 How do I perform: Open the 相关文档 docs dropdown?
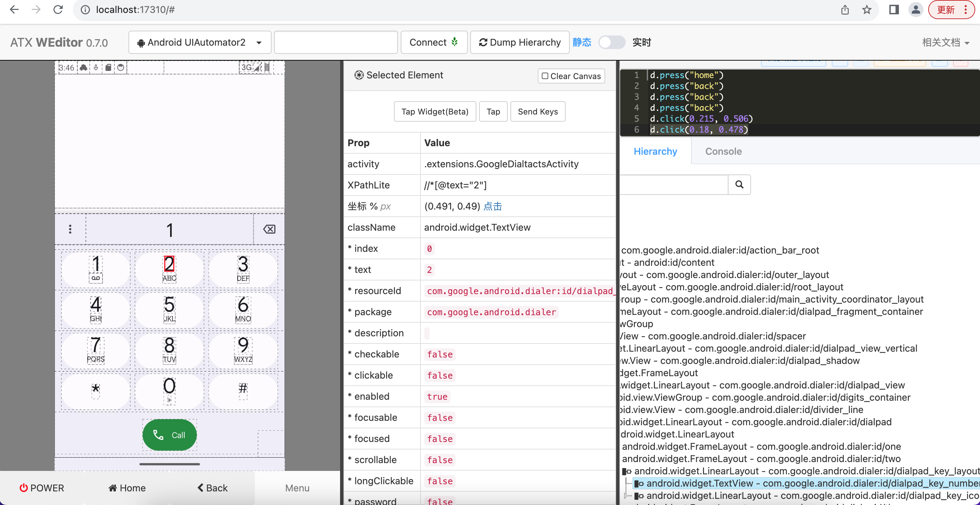pos(945,42)
